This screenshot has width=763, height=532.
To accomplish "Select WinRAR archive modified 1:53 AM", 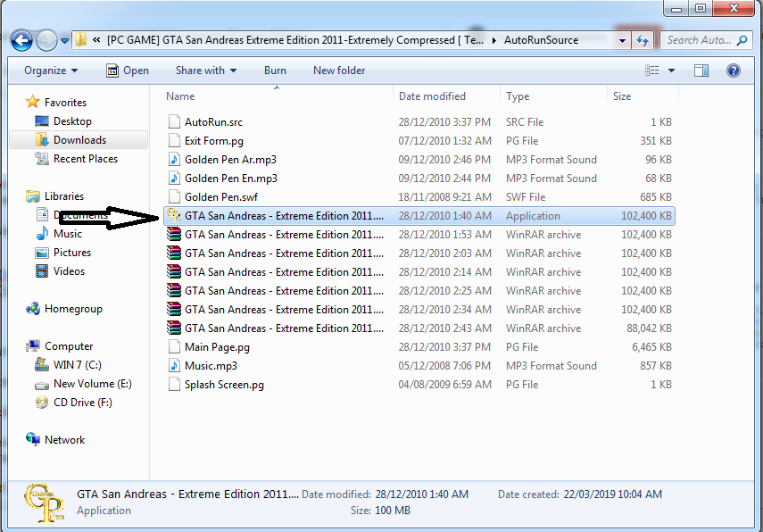I will click(419, 235).
